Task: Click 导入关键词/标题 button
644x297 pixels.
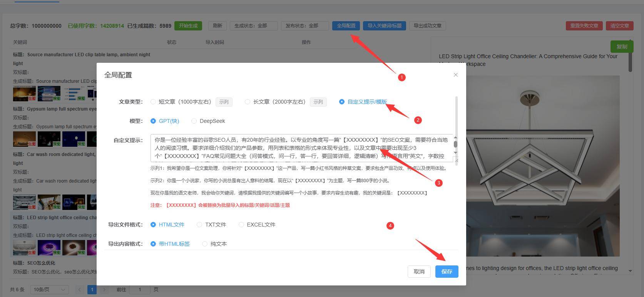Action: (384, 26)
